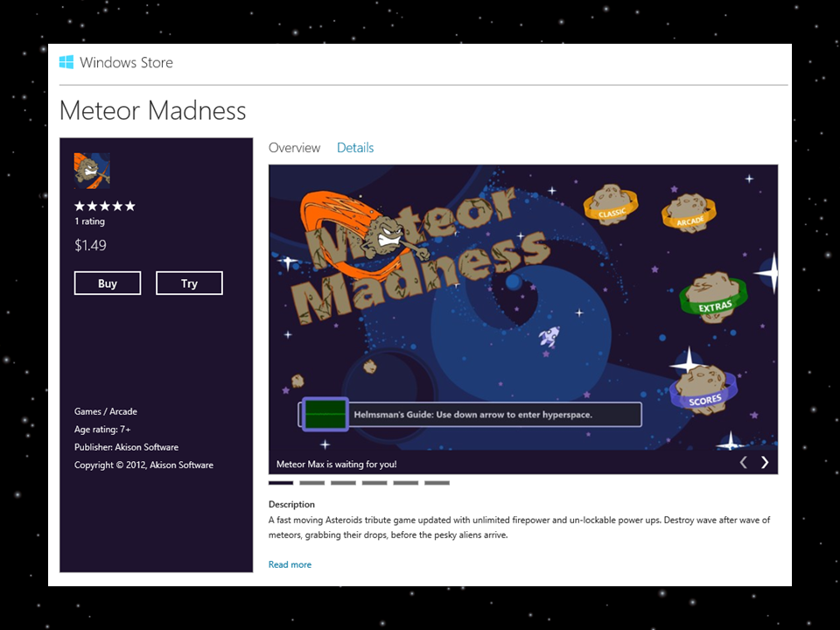Advance to next screenshot with right chevron
This screenshot has width=840, height=630.
click(x=765, y=462)
